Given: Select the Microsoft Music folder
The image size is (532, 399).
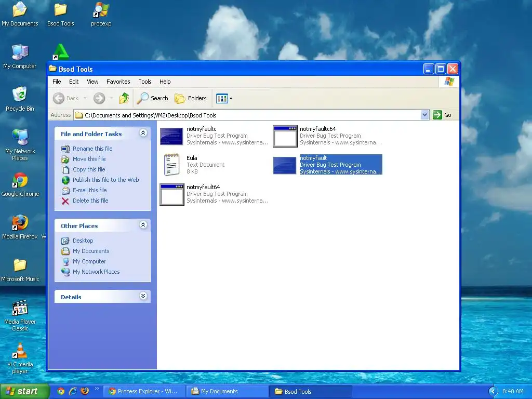Looking at the screenshot, I should (x=20, y=270).
